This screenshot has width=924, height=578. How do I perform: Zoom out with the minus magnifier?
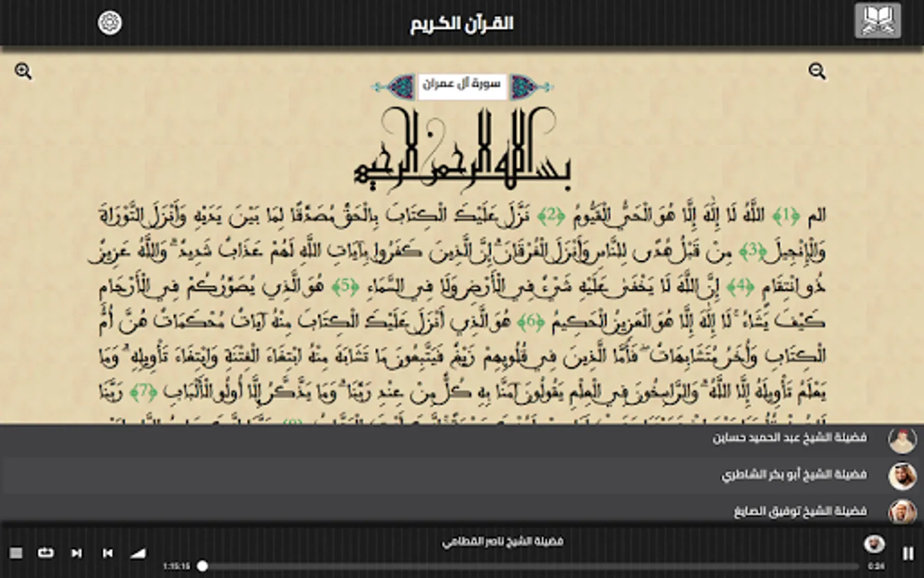[817, 71]
